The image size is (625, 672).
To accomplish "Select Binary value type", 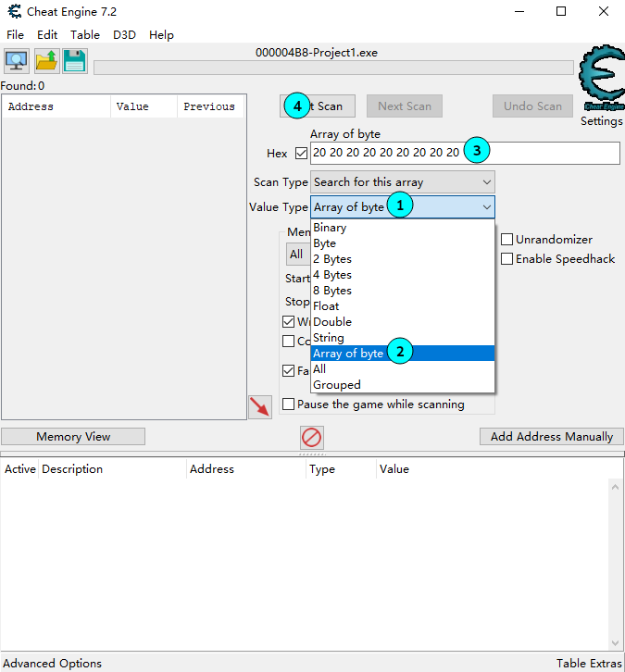I will pos(403,228).
